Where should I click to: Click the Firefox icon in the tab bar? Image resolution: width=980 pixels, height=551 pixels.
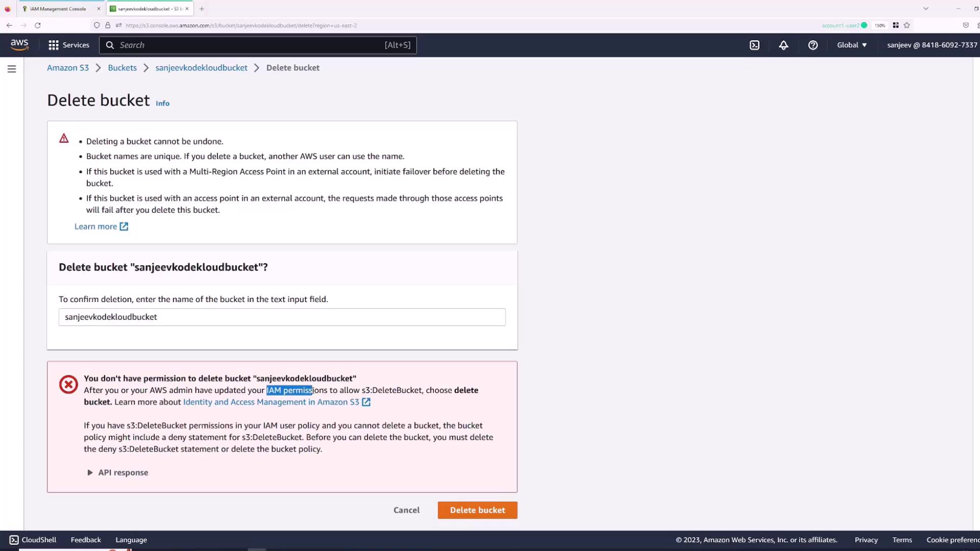click(7, 9)
